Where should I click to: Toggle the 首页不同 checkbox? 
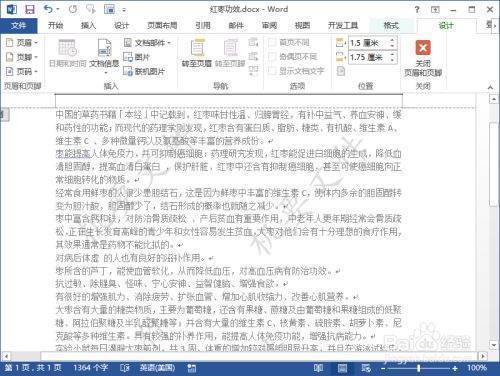pyautogui.click(x=272, y=42)
